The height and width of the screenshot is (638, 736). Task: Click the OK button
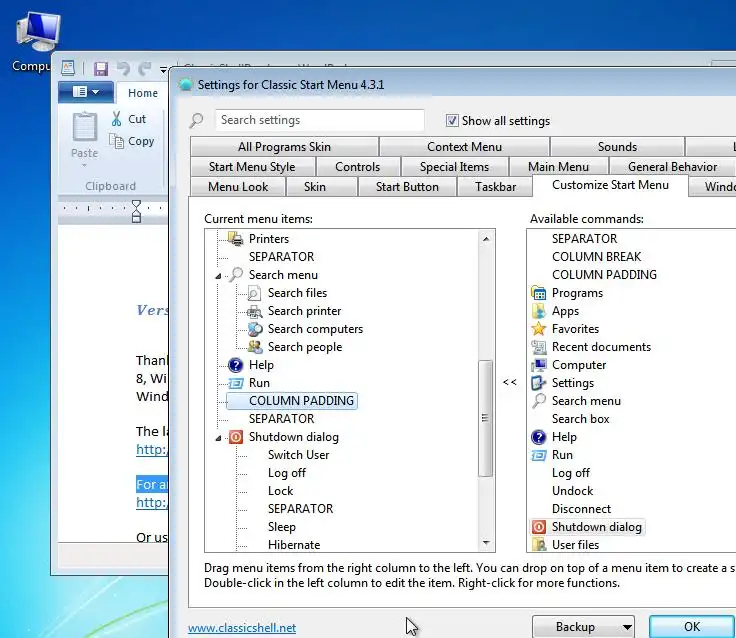(692, 627)
